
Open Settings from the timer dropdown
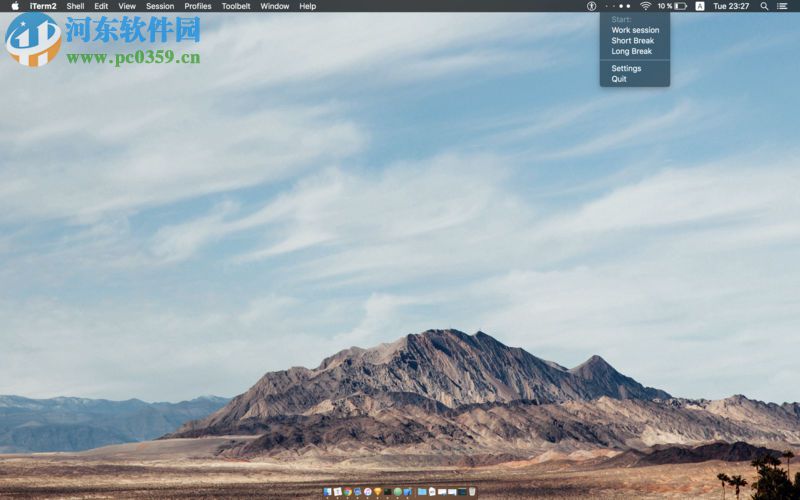coord(626,68)
